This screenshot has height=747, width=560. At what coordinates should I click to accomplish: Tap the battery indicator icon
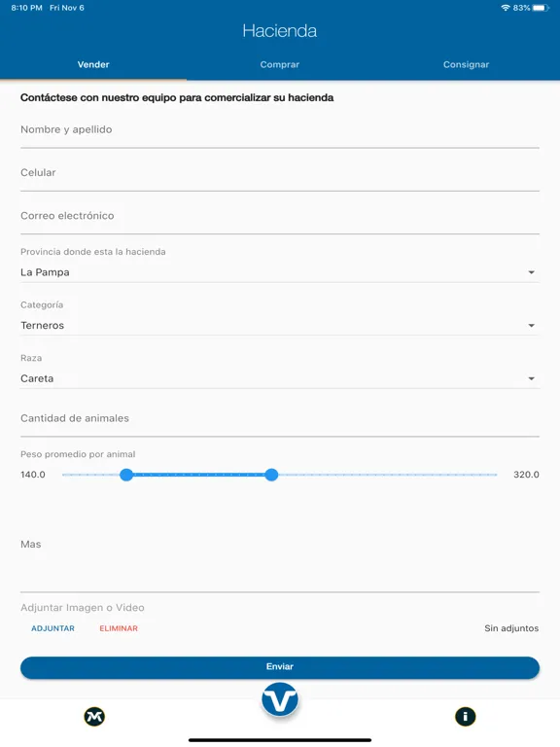tap(541, 8)
